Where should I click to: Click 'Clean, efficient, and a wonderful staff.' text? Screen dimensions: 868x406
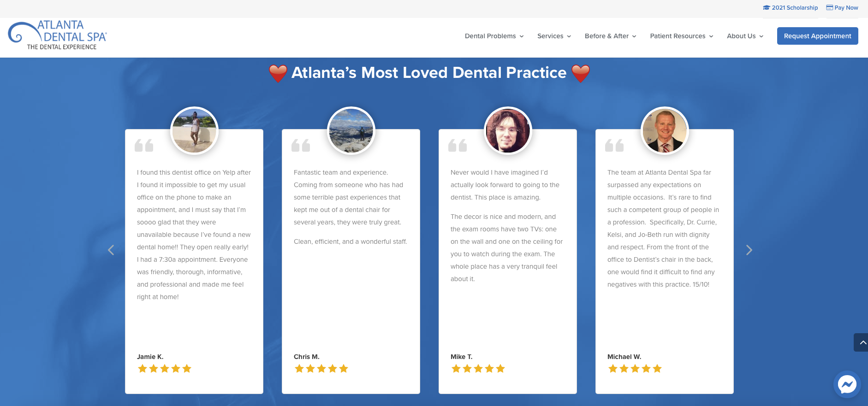click(351, 241)
